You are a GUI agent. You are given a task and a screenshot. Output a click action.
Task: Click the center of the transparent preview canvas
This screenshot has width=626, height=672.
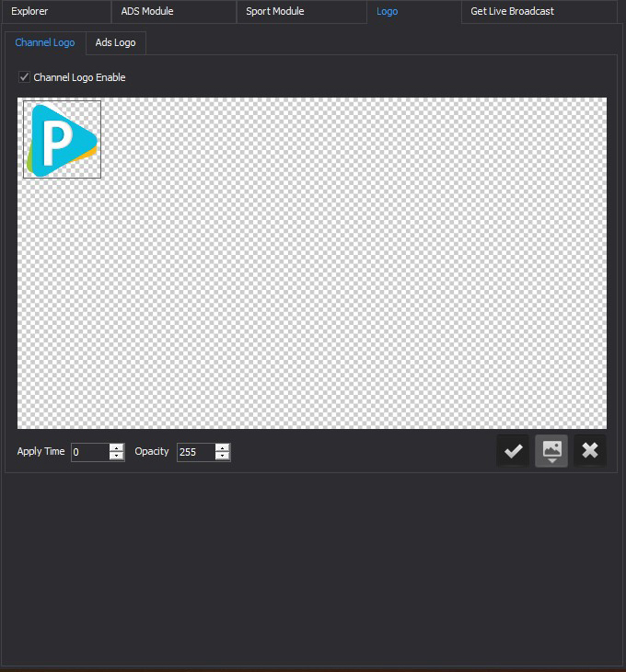coord(312,263)
